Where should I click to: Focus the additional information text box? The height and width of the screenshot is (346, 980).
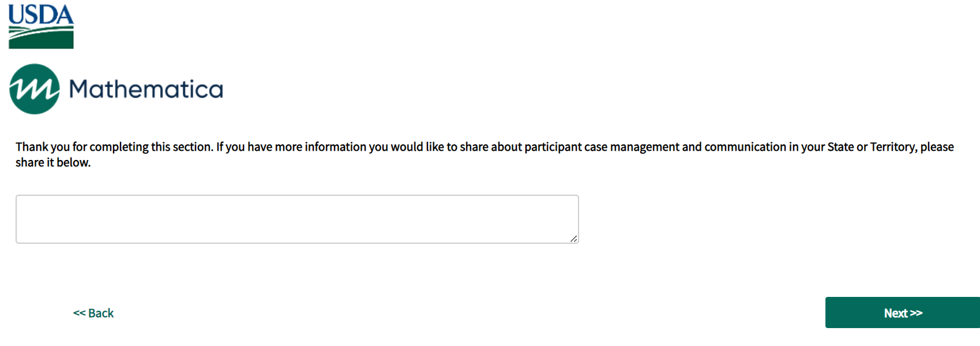tap(296, 219)
